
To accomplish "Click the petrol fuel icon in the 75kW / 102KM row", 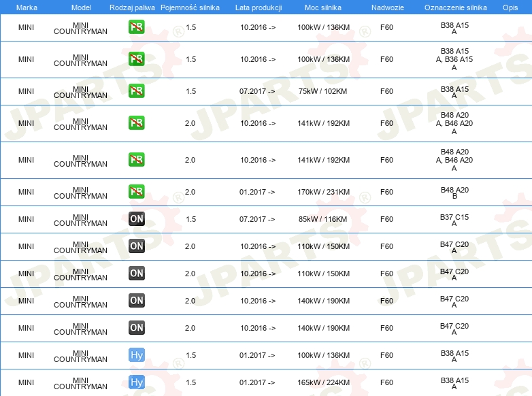I will click(136, 91).
